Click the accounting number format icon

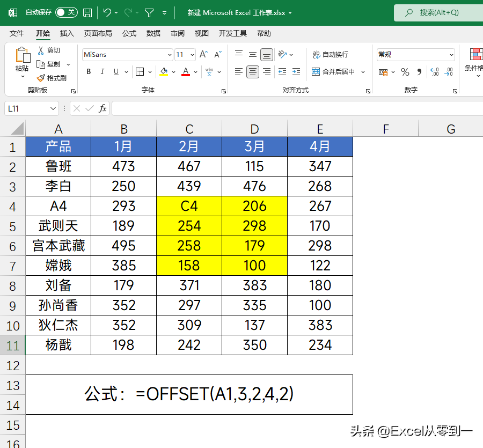(383, 72)
